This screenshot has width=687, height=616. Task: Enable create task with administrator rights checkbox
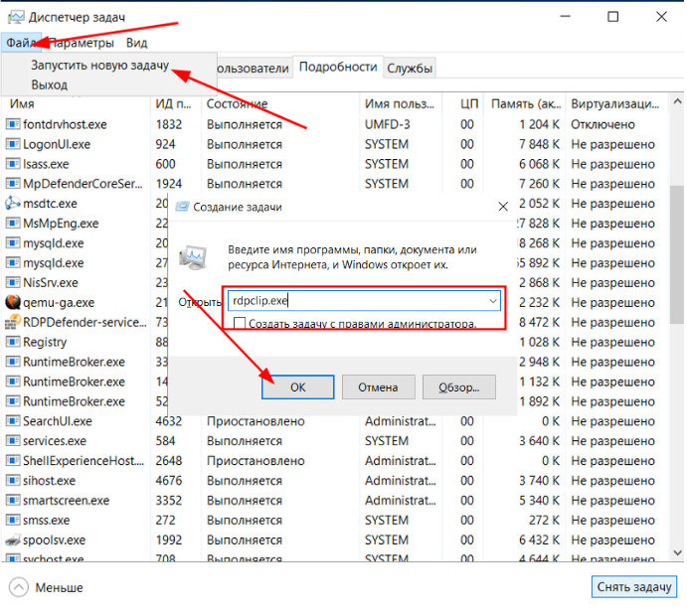(240, 324)
